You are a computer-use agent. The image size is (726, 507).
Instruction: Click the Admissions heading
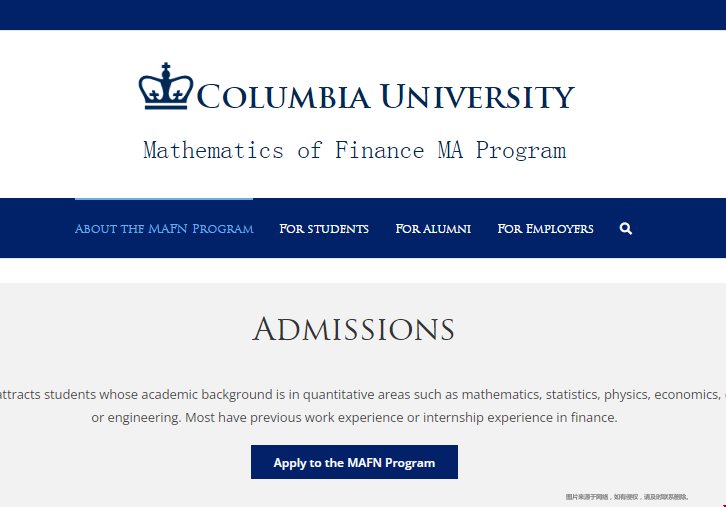coord(353,329)
